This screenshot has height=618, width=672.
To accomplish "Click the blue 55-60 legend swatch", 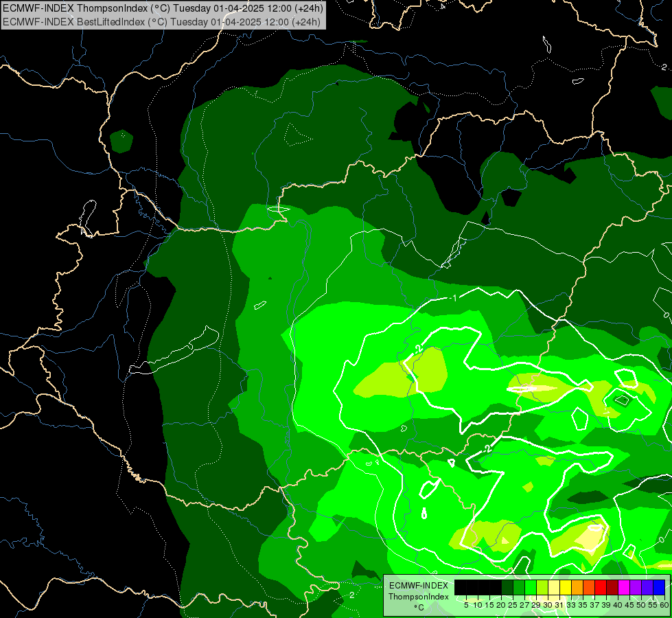I will coord(659,587).
